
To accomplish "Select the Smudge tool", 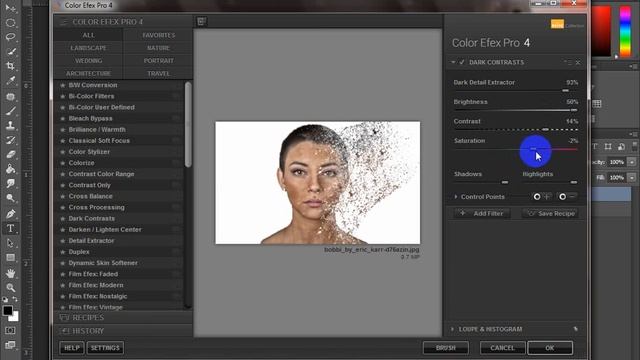I will [x=10, y=183].
